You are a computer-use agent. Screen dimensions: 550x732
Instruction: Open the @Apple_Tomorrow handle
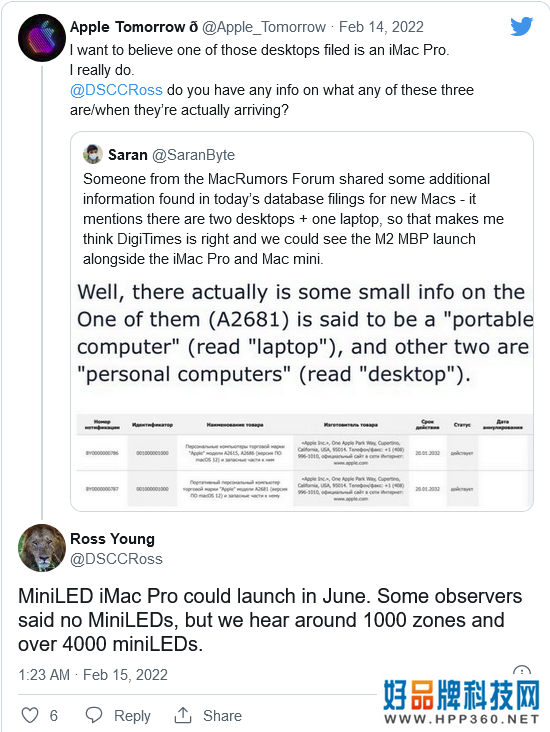(x=264, y=27)
